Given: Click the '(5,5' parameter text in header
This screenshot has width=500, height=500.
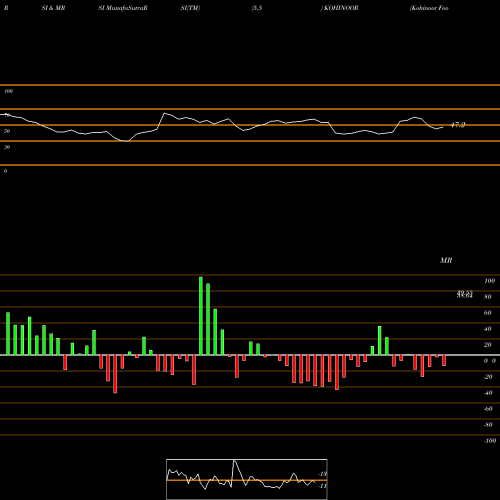Looking at the screenshot, I should (x=257, y=8).
